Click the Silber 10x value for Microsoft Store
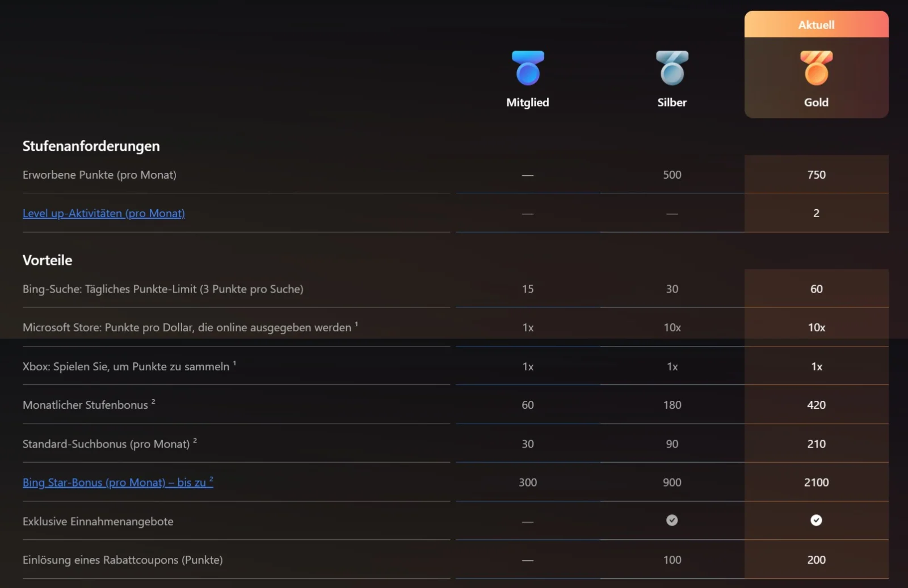908x588 pixels. (x=672, y=327)
